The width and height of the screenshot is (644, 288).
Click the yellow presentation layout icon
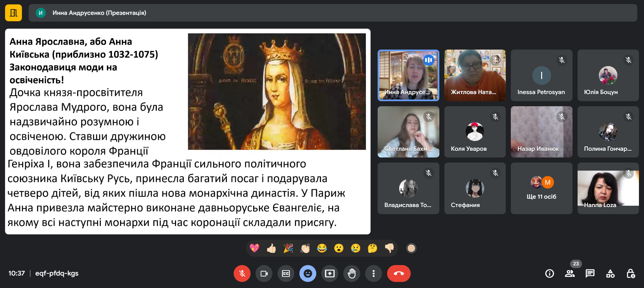coord(13,13)
